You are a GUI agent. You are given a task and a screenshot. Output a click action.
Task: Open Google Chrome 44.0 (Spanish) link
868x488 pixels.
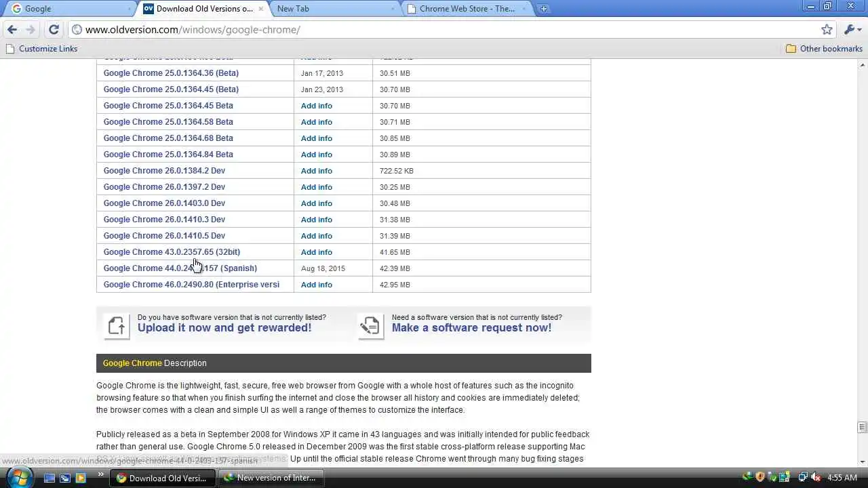tap(180, 268)
